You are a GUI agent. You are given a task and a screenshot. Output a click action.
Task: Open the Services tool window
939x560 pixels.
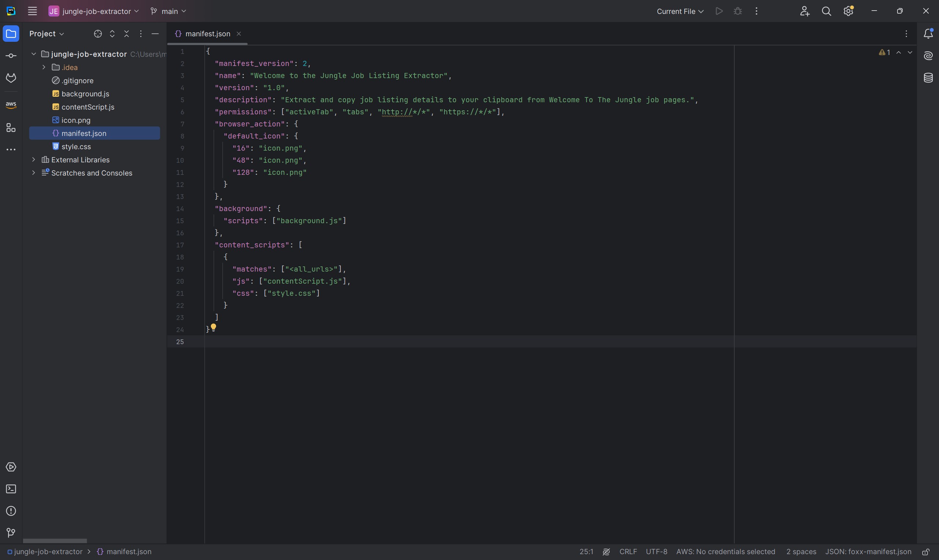tap(11, 467)
